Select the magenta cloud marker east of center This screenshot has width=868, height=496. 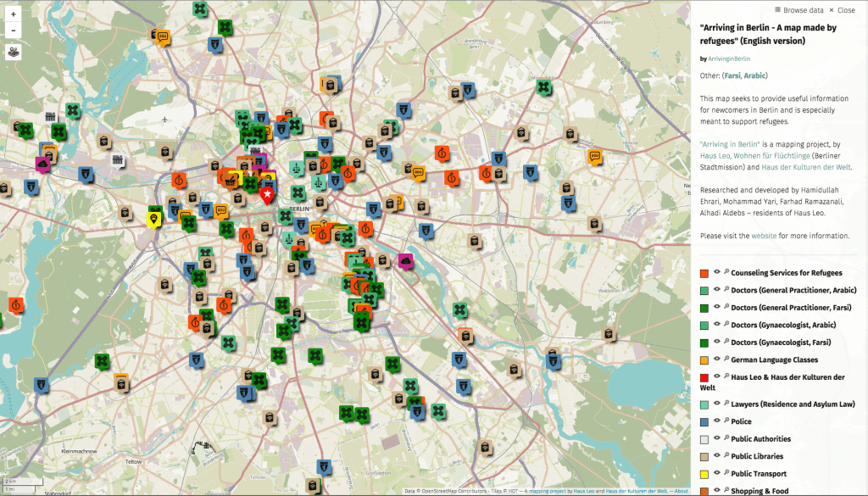[x=407, y=260]
